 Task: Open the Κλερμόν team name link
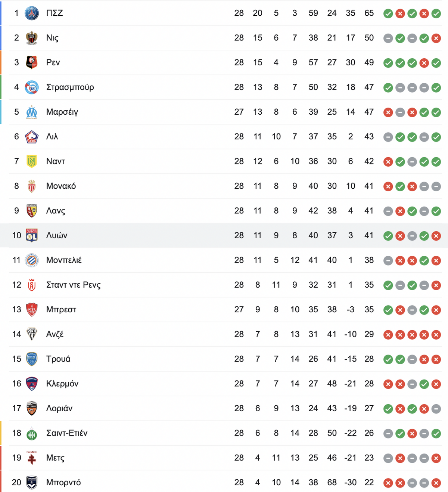(x=62, y=384)
